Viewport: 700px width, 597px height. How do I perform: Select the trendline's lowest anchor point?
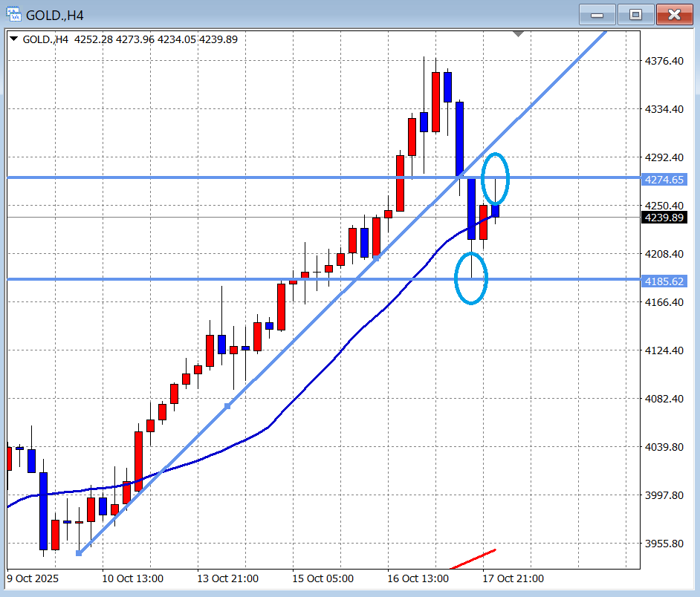[79, 552]
